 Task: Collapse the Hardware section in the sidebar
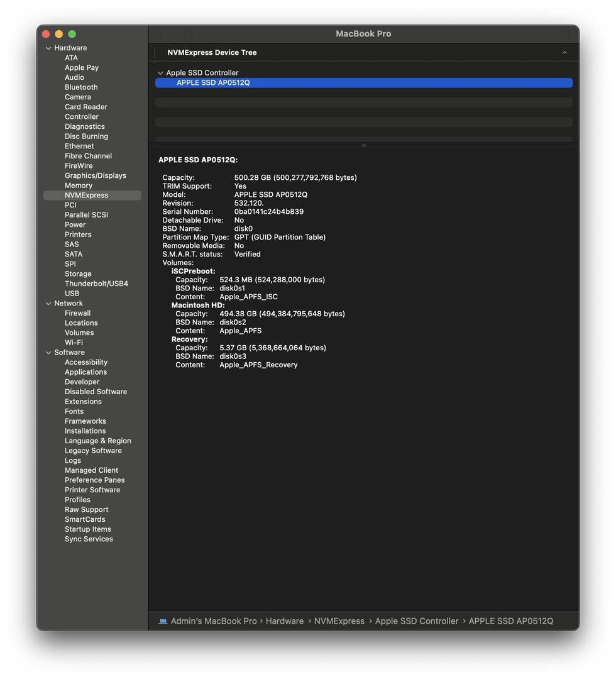48,48
